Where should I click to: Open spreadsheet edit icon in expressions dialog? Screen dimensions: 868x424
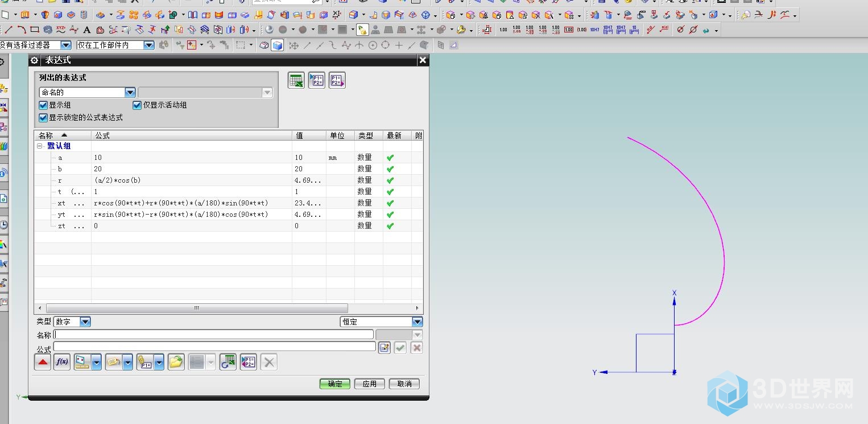click(296, 81)
